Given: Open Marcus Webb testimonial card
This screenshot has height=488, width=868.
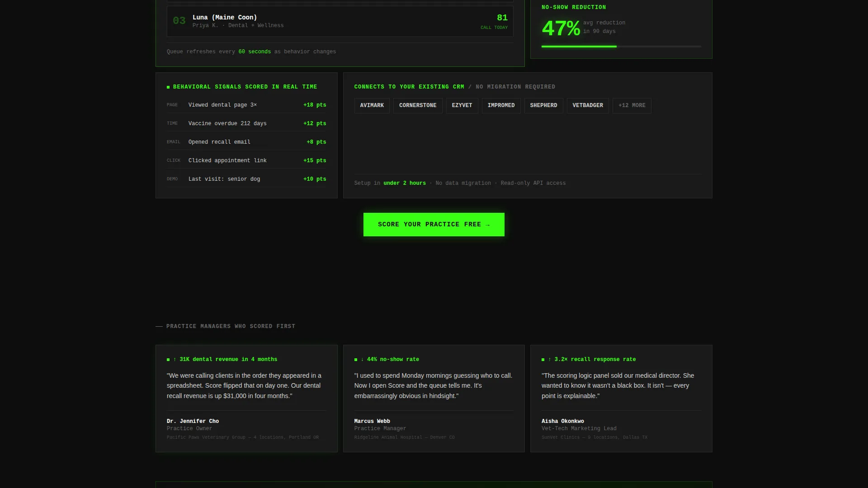Looking at the screenshot, I should click(434, 399).
